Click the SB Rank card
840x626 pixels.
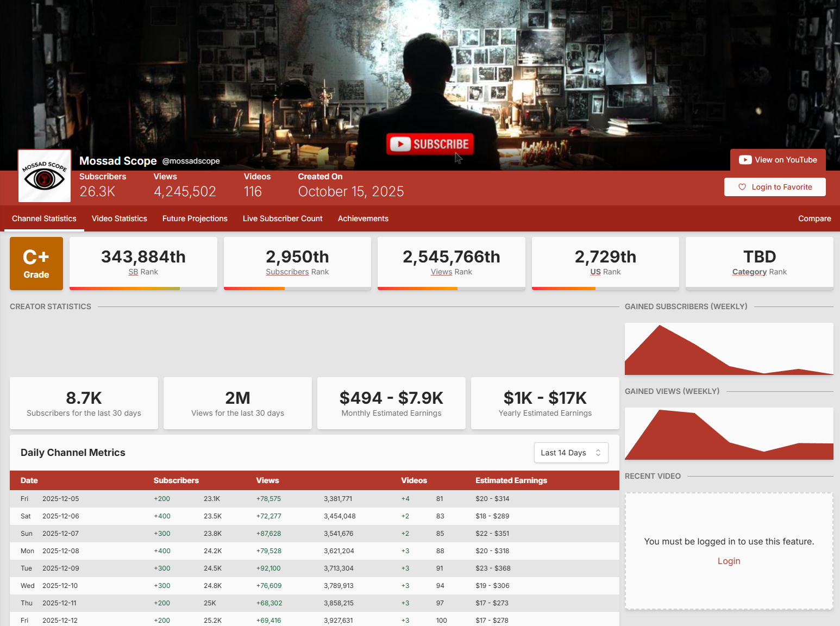tap(143, 263)
